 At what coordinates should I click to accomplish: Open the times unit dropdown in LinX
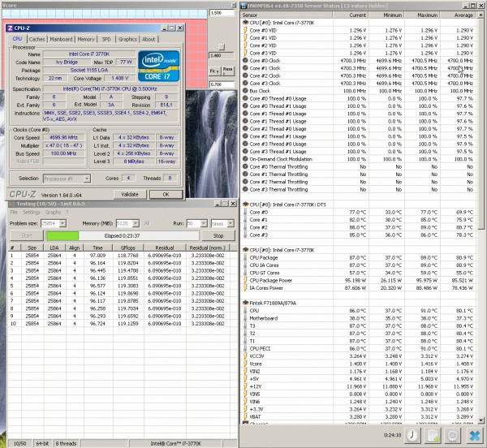click(231, 223)
